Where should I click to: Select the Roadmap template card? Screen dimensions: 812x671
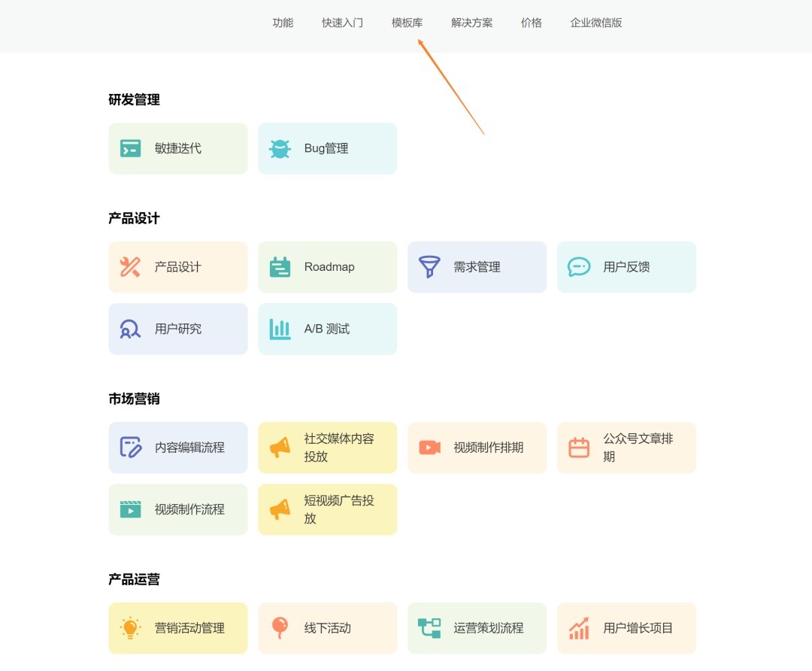click(327, 267)
